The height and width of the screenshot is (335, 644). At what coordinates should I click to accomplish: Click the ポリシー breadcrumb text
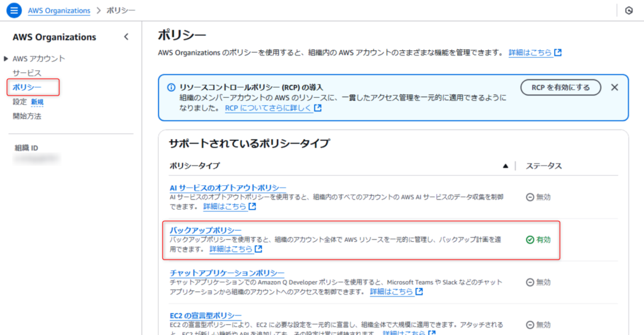pos(121,10)
